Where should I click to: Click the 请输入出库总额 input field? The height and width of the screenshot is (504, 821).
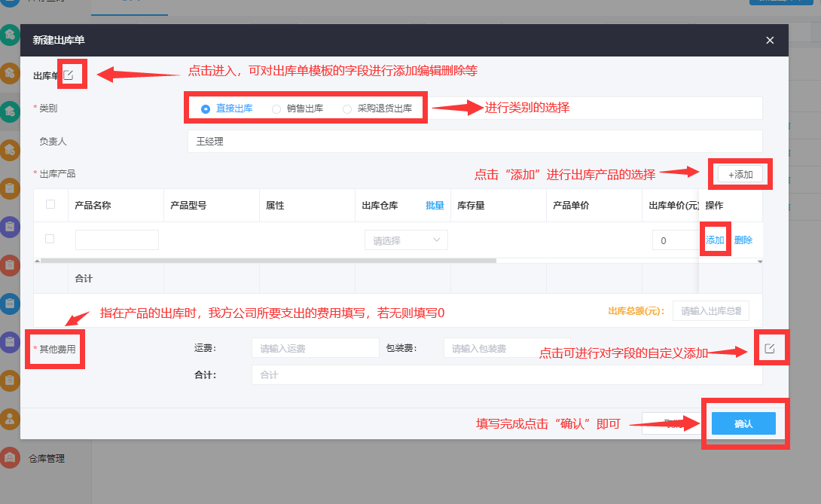(x=710, y=311)
